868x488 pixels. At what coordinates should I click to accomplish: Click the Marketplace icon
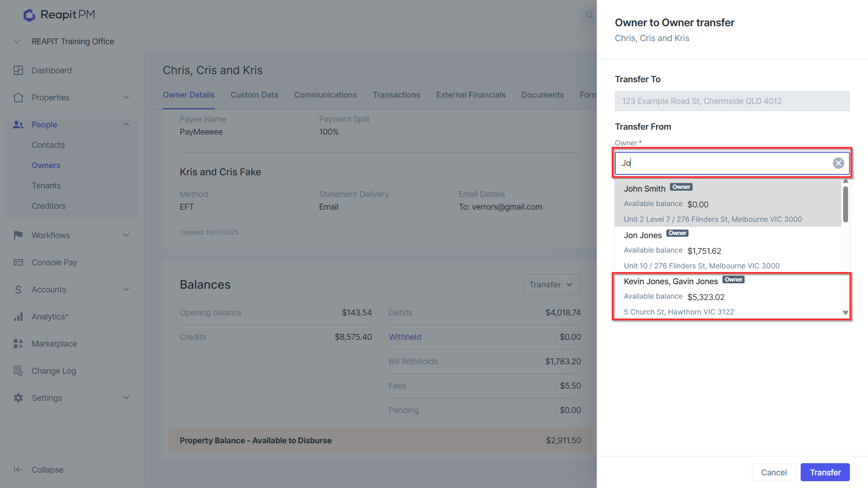18,344
